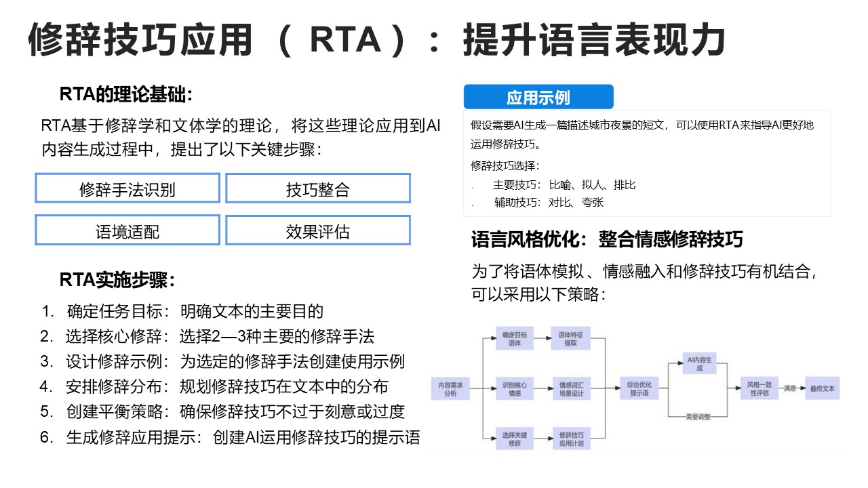
Task: Click the RTA实施步骤 heading
Action: click(117, 280)
